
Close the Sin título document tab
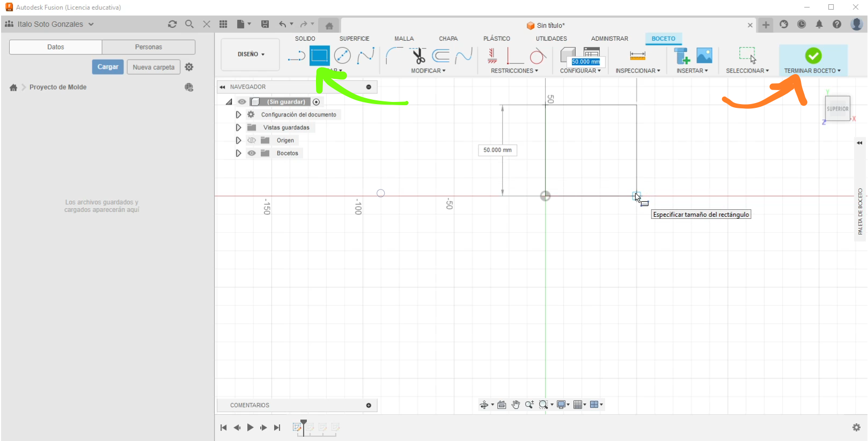pyautogui.click(x=750, y=25)
